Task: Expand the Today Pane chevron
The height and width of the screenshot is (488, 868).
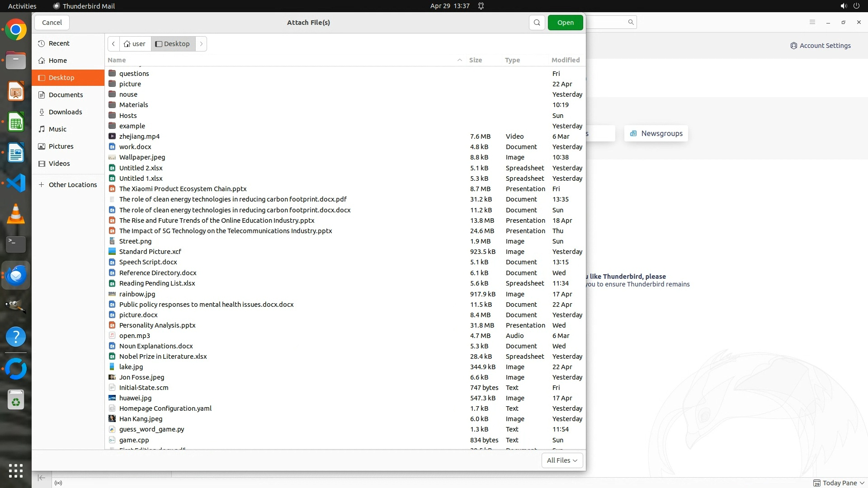Action: [x=862, y=483]
